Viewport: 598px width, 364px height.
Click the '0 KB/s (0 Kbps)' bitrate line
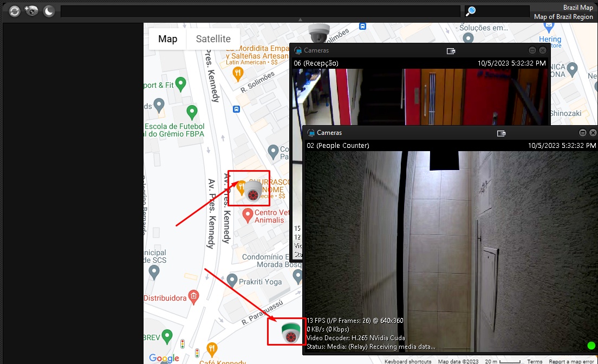pyautogui.click(x=328, y=329)
